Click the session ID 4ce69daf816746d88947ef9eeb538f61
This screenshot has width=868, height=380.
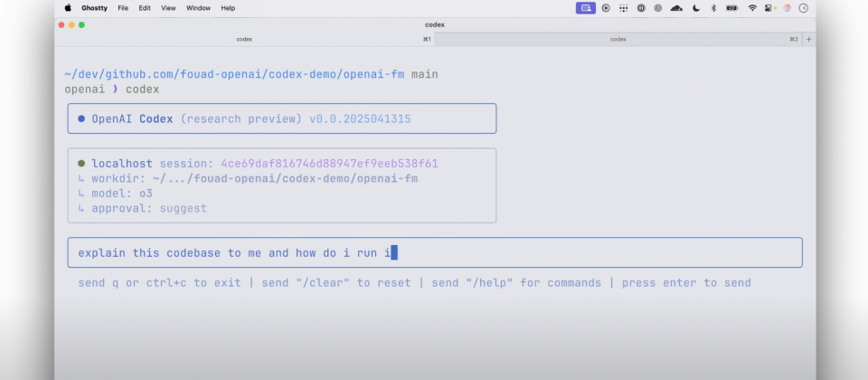pyautogui.click(x=329, y=164)
